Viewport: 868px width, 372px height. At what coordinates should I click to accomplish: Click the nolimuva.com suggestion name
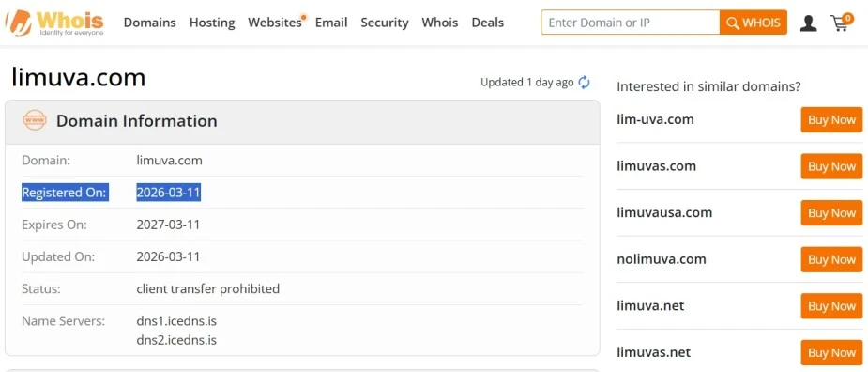[662, 259]
